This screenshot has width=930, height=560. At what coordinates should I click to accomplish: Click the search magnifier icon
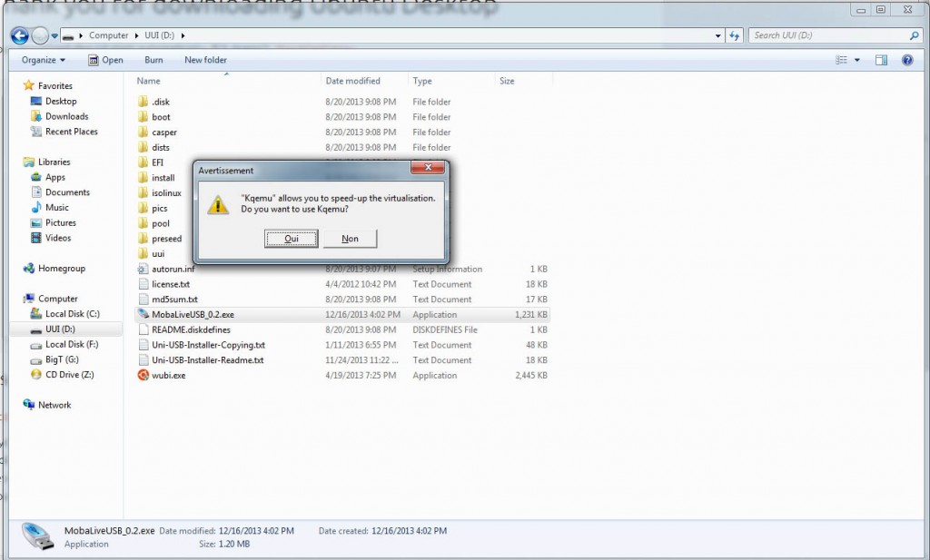(914, 35)
